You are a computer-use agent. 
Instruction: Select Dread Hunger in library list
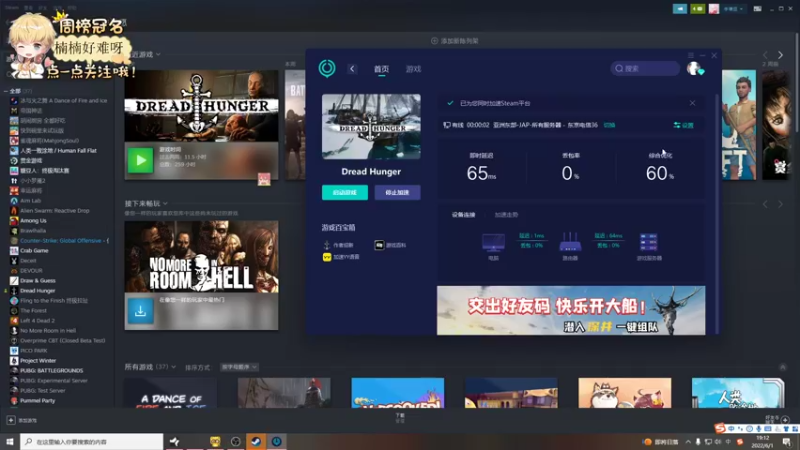37,290
